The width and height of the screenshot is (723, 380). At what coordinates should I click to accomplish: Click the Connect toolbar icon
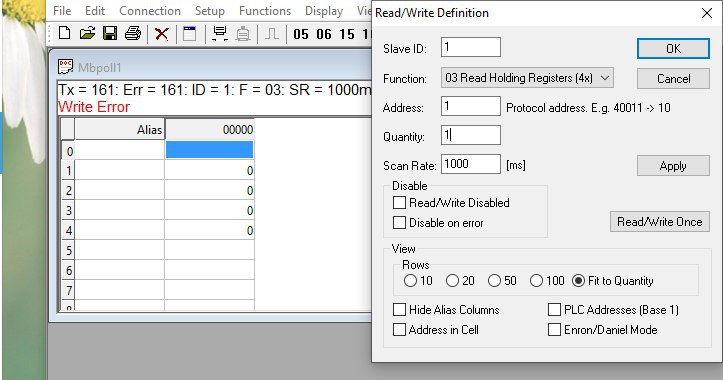(x=220, y=34)
